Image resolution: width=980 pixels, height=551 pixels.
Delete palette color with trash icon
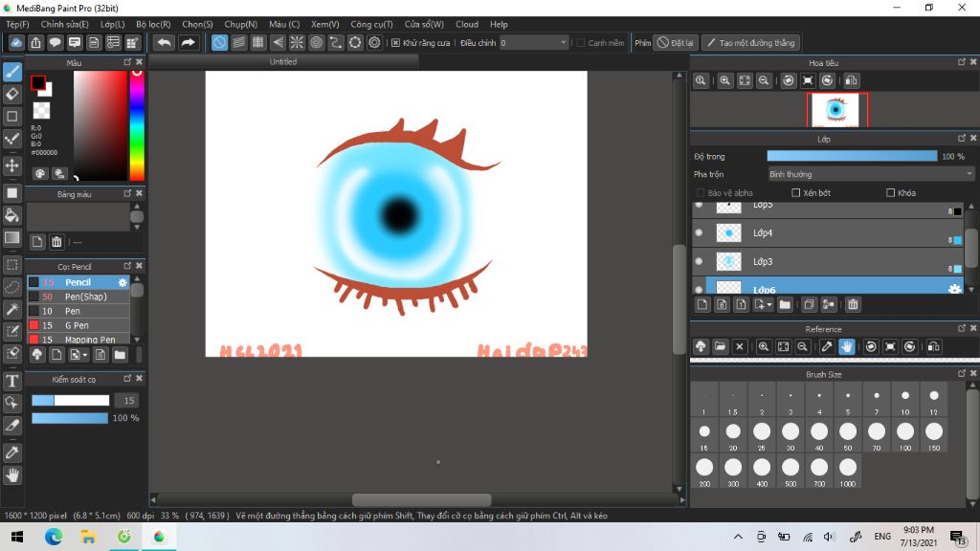[x=56, y=242]
